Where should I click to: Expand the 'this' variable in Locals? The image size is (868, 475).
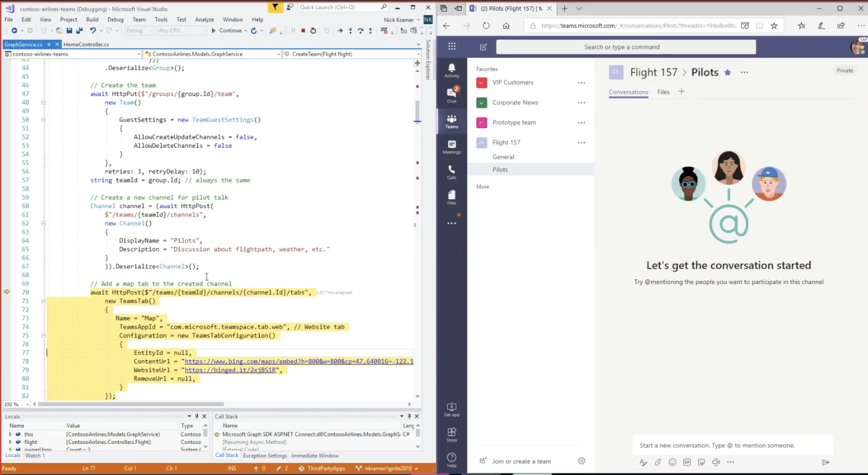(11, 434)
